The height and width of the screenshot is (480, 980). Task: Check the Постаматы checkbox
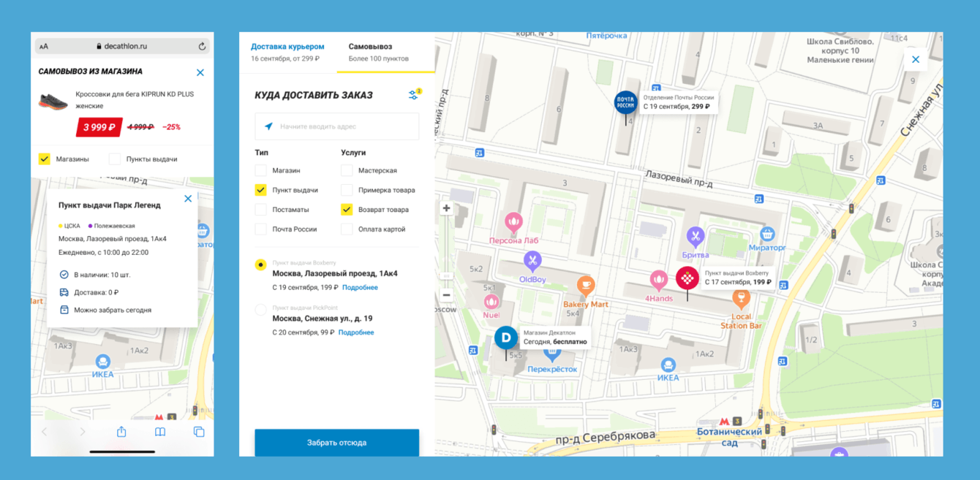tap(260, 210)
